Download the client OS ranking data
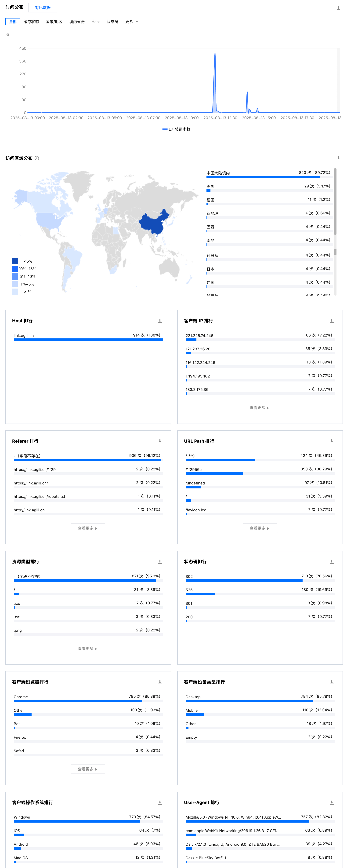The image size is (347, 868). pos(160,803)
